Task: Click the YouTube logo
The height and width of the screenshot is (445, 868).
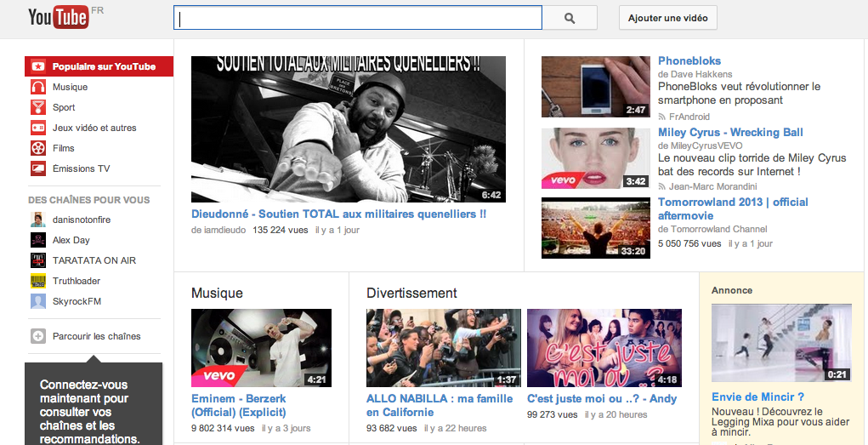Action: click(58, 17)
